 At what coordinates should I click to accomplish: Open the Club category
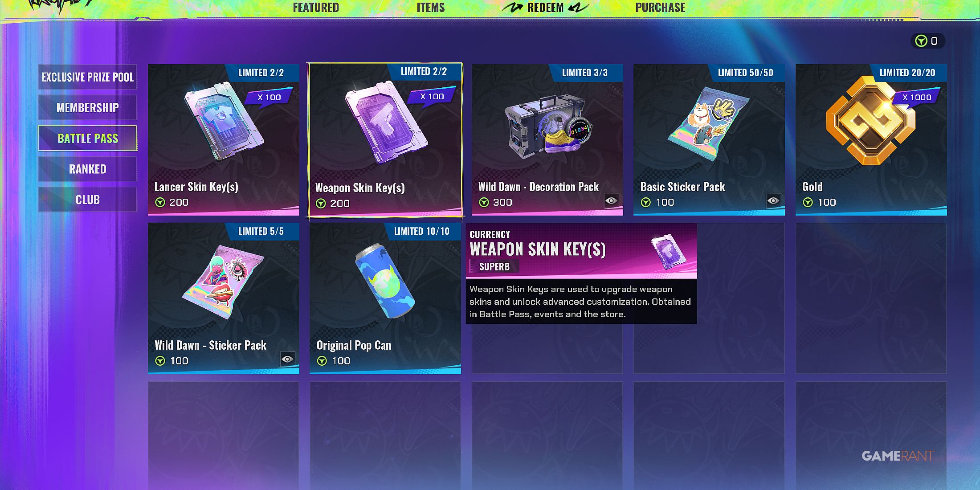88,200
